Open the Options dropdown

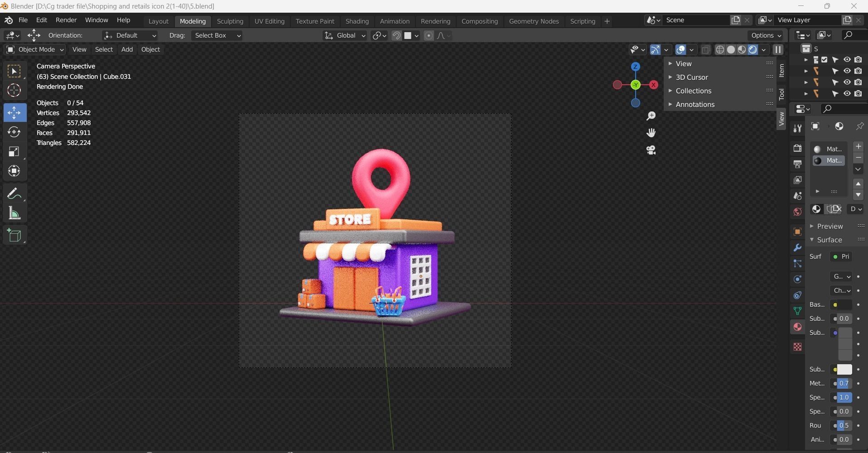pyautogui.click(x=766, y=36)
